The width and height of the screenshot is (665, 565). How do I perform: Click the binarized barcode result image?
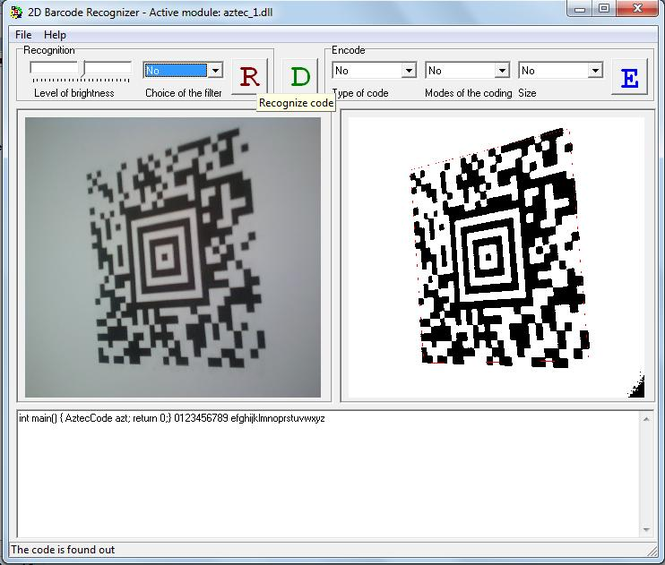[496, 257]
